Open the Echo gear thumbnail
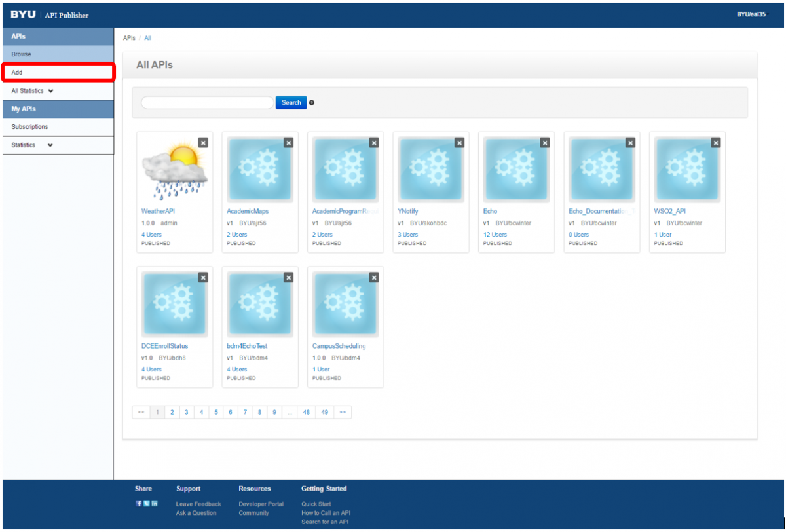The height and width of the screenshot is (532, 786). tap(516, 170)
